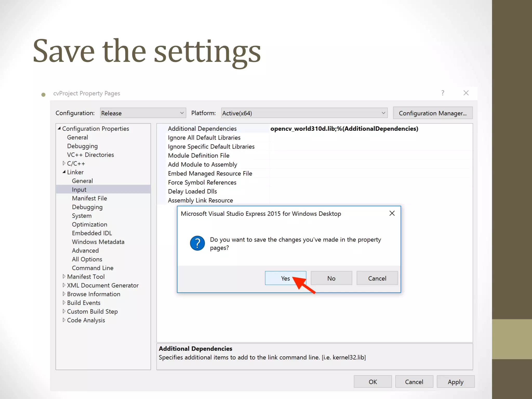Select Linker Input page
This screenshot has width=532, height=399.
79,190
